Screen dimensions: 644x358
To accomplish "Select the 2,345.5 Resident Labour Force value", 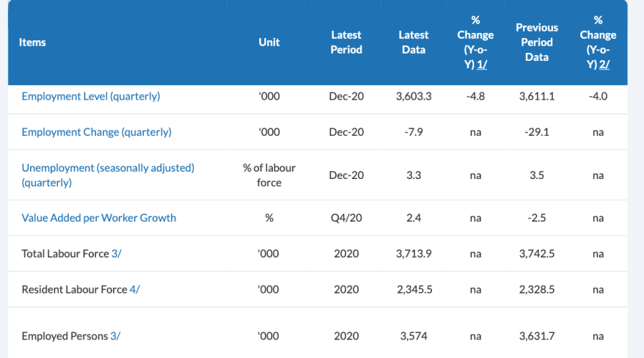I will [414, 290].
